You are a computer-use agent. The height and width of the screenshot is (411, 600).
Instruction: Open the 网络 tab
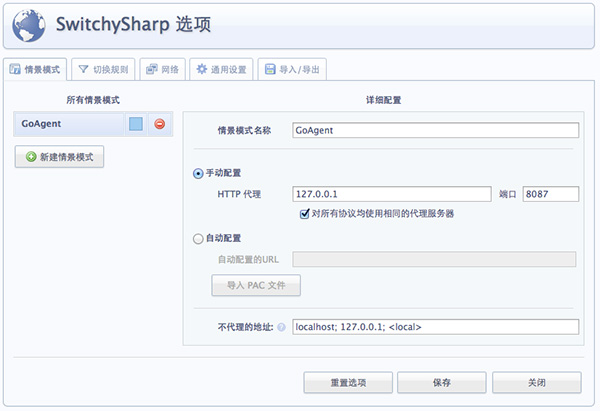(x=163, y=69)
